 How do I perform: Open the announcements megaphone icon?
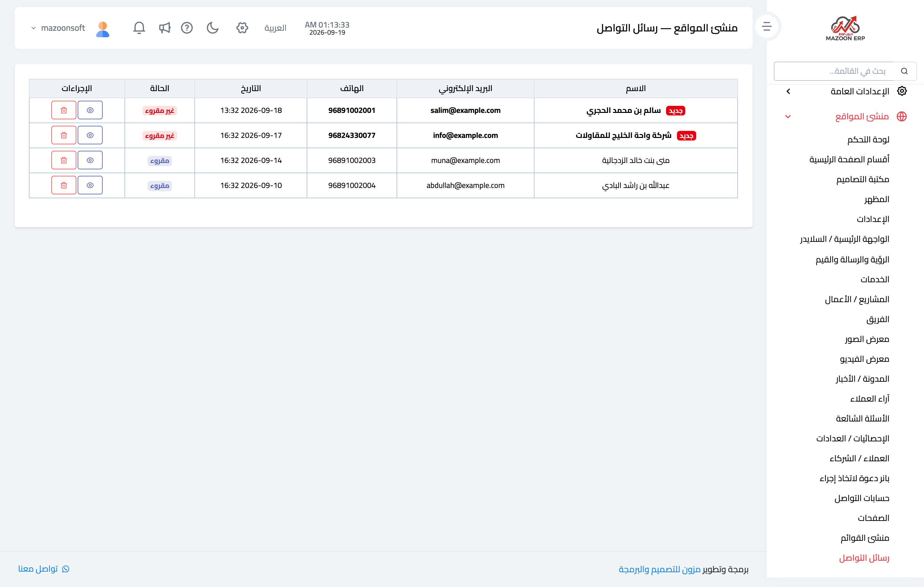pos(165,28)
